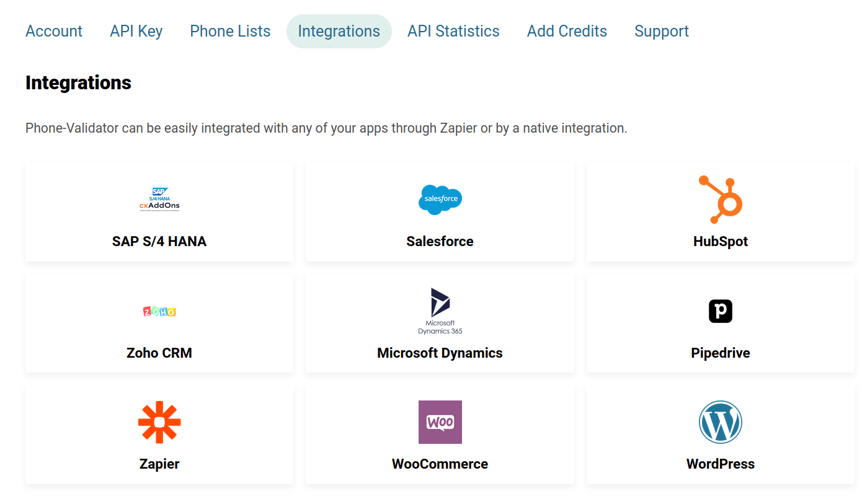Navigate to Phone Lists
This screenshot has height=504, width=862.
pyautogui.click(x=230, y=30)
